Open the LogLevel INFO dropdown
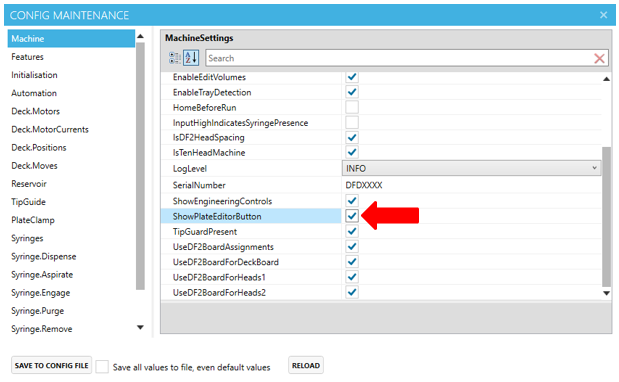Screen dimensions: 619x382 point(471,169)
